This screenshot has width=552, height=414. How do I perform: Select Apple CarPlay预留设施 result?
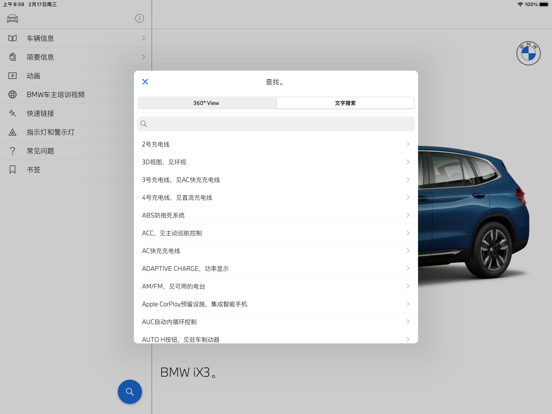point(276,304)
